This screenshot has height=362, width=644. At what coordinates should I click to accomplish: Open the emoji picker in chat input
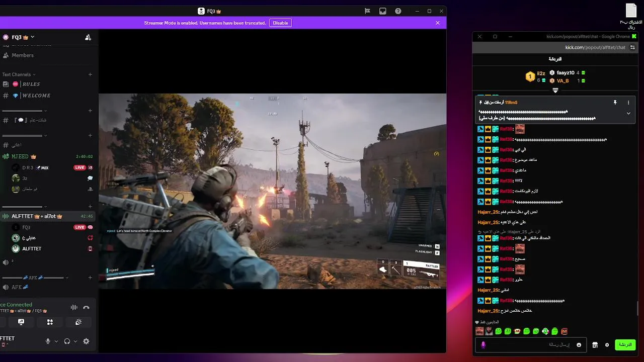click(x=579, y=345)
